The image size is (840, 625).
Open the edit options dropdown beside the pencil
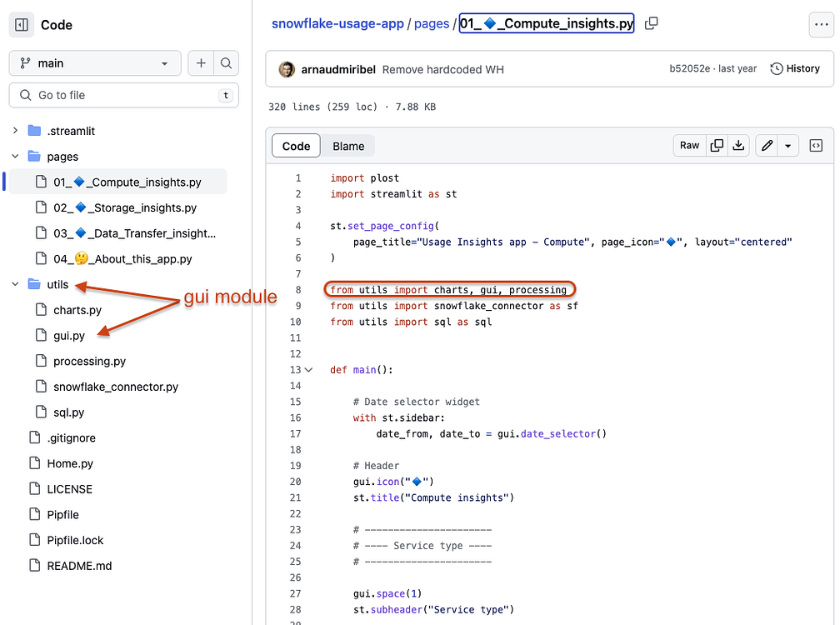click(x=787, y=145)
